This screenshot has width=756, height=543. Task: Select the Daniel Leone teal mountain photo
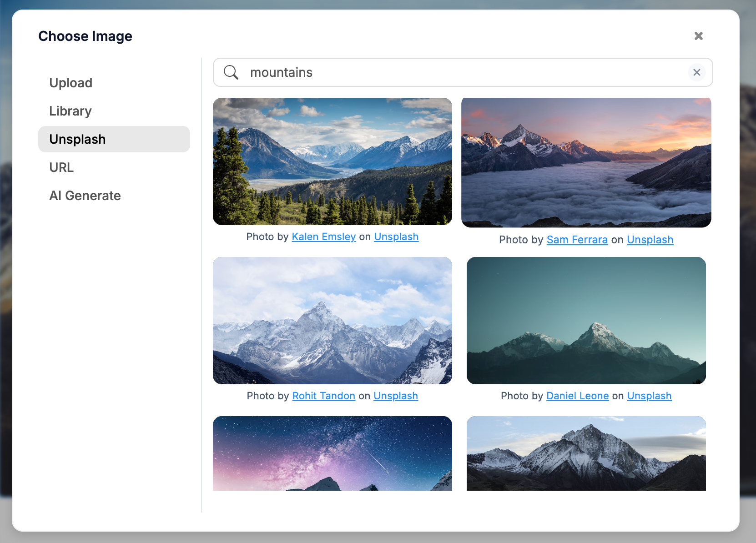586,321
